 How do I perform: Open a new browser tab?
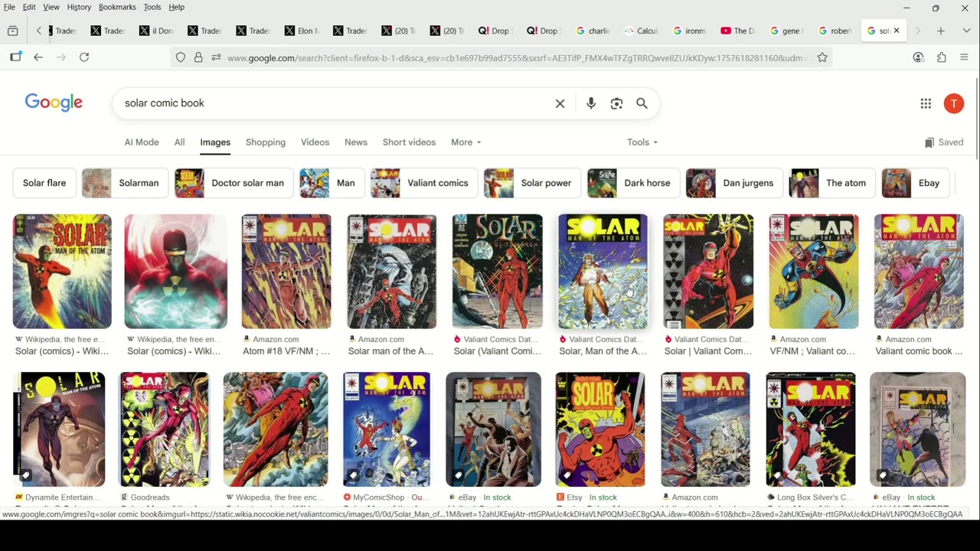tap(941, 31)
